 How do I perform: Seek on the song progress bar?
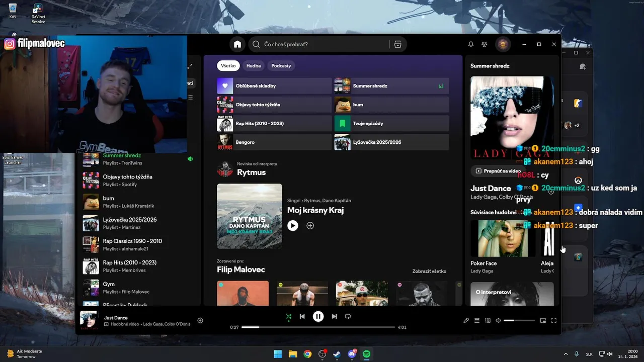click(318, 327)
